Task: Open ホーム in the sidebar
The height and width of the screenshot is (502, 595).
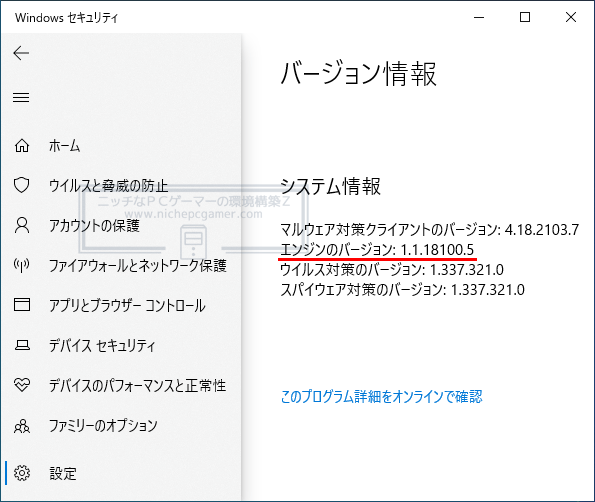Action: point(65,146)
